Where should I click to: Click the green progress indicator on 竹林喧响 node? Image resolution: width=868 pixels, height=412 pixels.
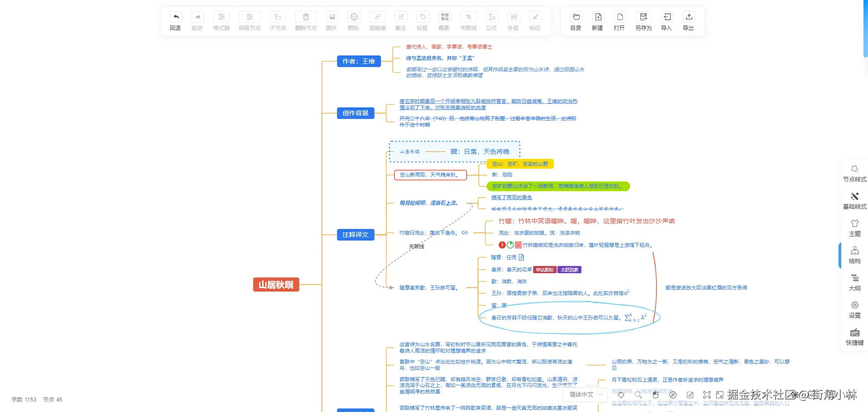(510, 245)
